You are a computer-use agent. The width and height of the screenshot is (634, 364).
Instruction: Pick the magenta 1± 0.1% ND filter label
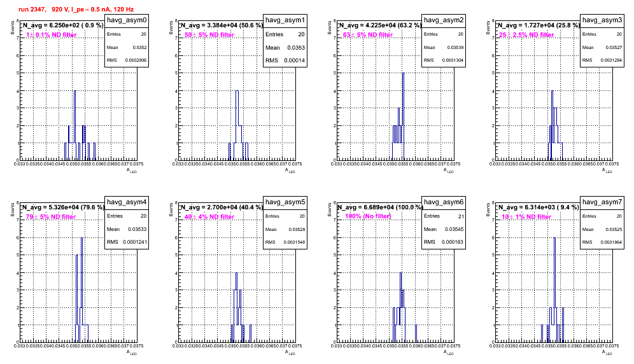(52, 35)
